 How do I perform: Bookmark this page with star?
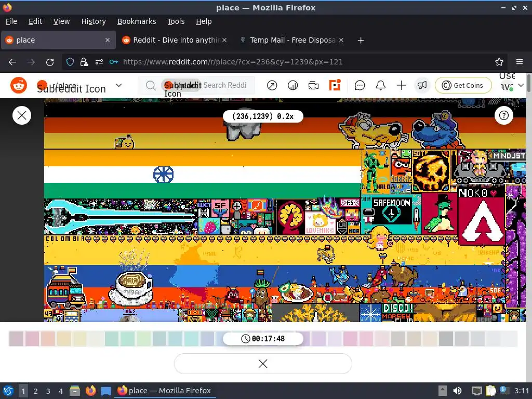[499, 62]
